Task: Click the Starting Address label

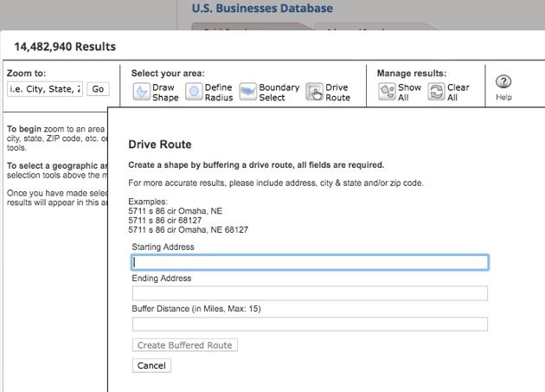Action: 163,247
